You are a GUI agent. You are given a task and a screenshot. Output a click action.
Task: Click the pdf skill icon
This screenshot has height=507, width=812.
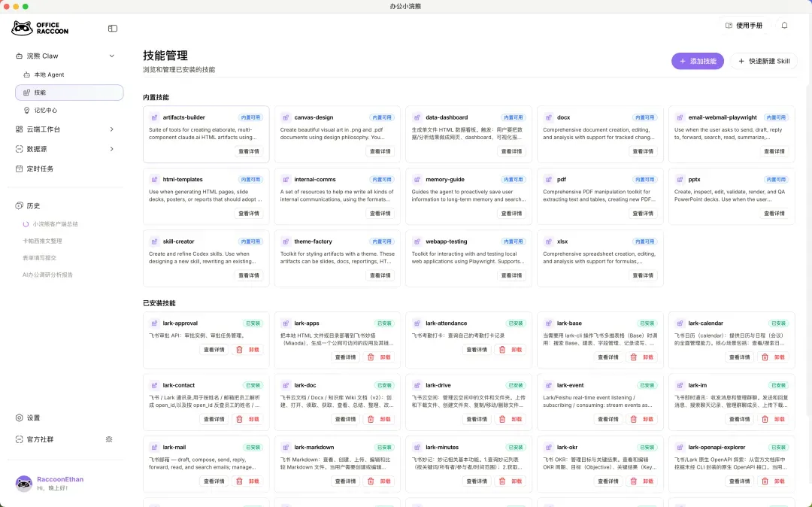point(548,180)
